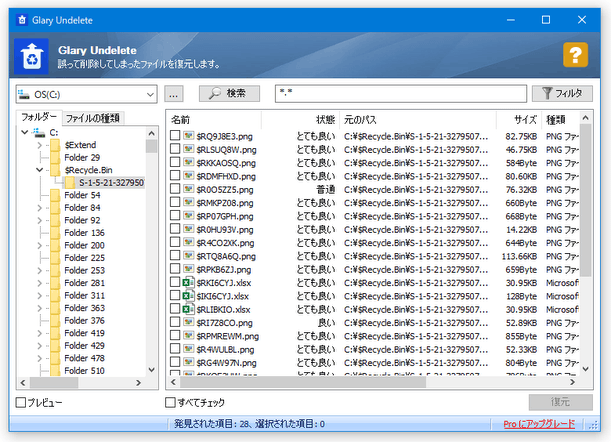Screen dimensions: 611x442
Task: Check the box for $RQ9J8E3.png
Action: pos(175,136)
